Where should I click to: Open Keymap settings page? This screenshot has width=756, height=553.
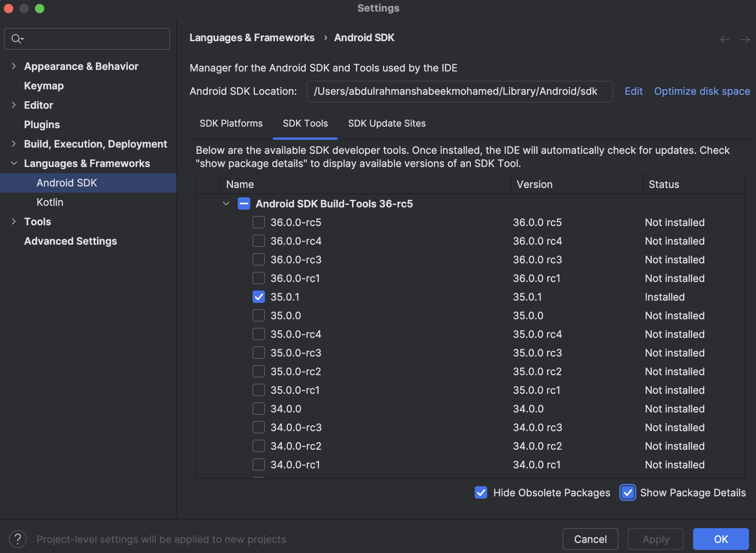44,86
